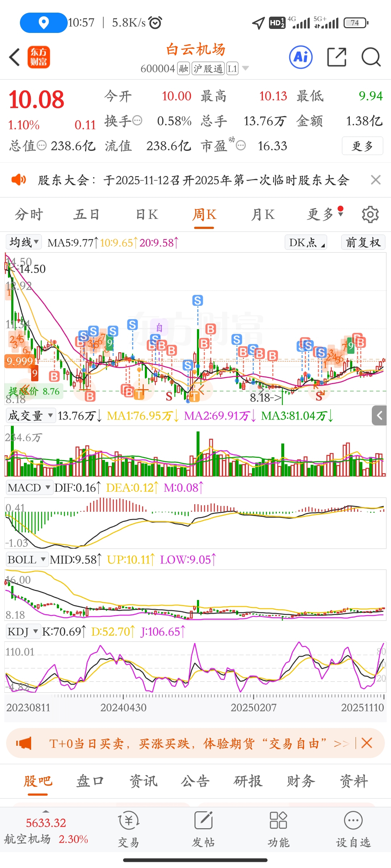Toggle the DK点 option
Viewport: 391px width, 868px height.
click(306, 242)
